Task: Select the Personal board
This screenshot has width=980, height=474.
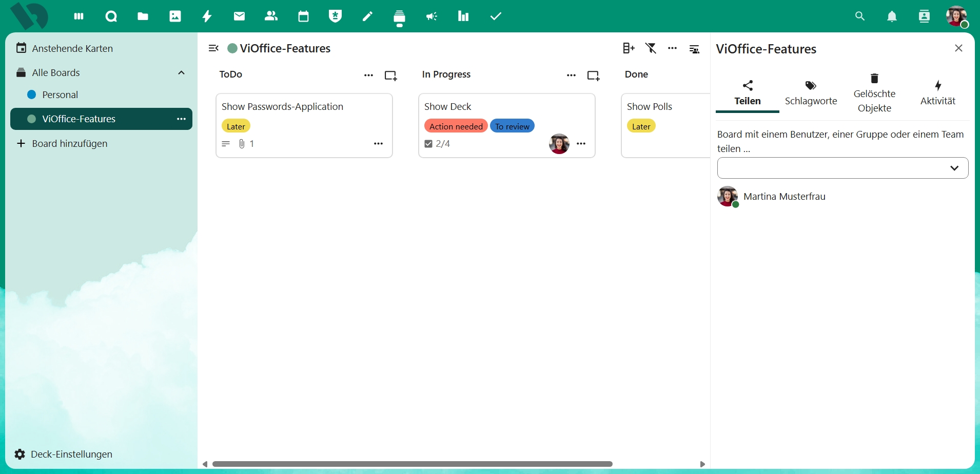Action: 101,94
